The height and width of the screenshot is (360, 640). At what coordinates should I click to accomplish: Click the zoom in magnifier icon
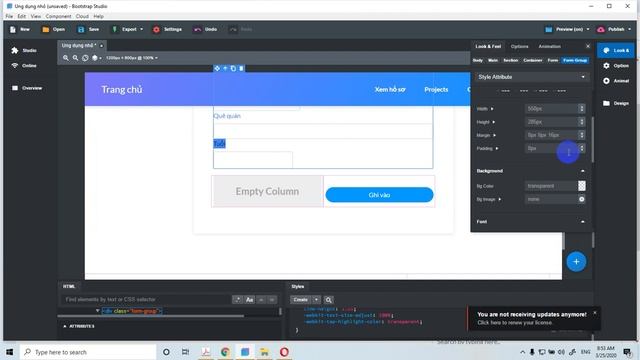point(66,58)
